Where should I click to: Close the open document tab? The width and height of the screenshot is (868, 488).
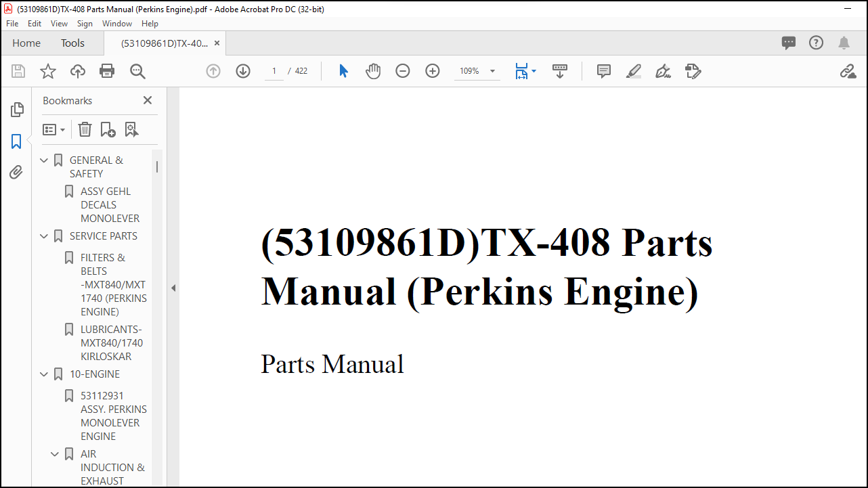pos(217,43)
